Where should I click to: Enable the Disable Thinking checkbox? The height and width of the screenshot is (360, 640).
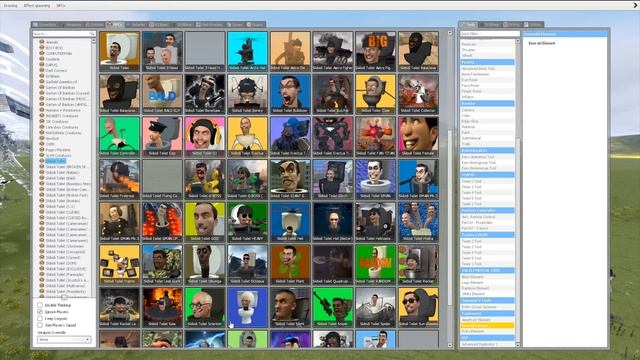click(40, 305)
